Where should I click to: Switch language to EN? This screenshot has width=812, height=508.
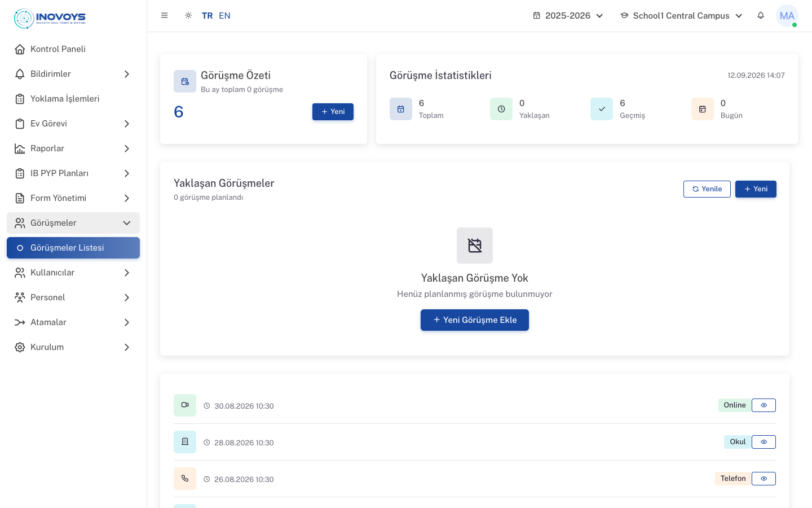224,16
